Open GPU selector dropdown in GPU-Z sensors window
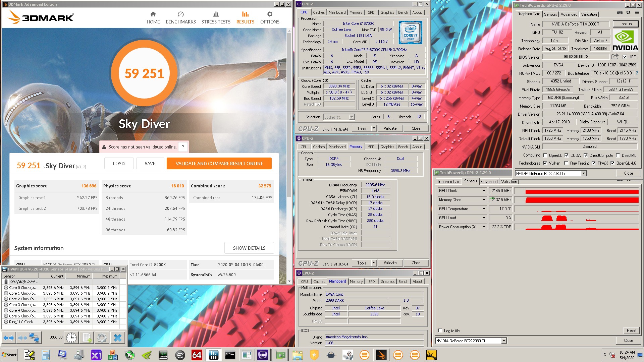 click(x=504, y=341)
